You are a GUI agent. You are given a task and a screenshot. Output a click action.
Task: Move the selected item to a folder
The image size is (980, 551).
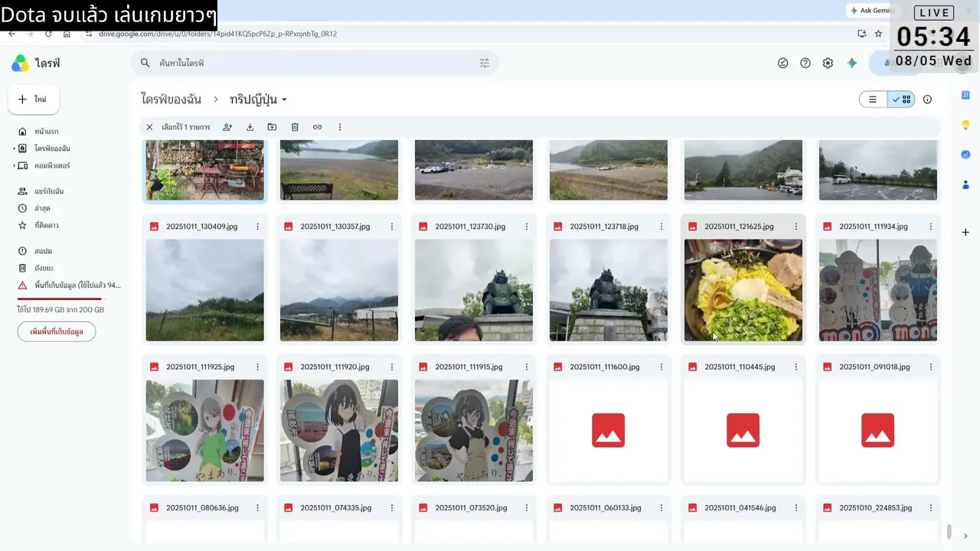point(272,127)
